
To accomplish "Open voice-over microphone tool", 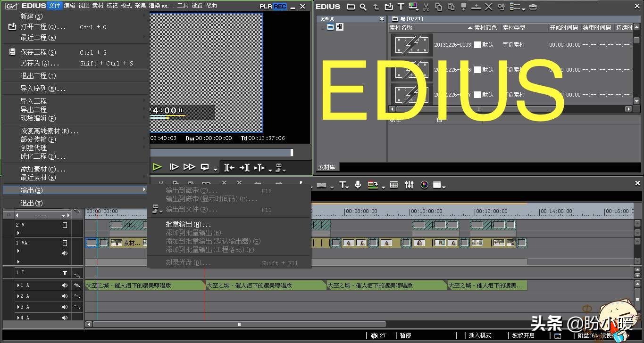I will [358, 185].
